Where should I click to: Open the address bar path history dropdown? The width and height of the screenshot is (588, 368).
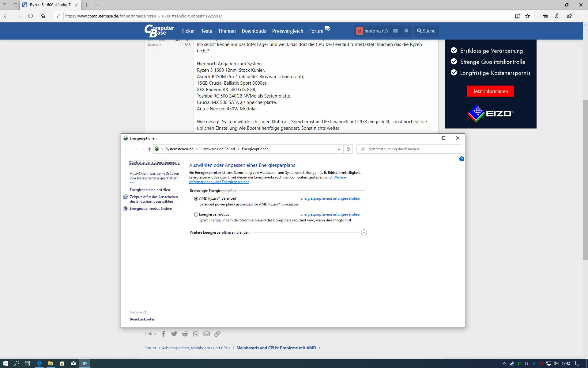point(339,149)
